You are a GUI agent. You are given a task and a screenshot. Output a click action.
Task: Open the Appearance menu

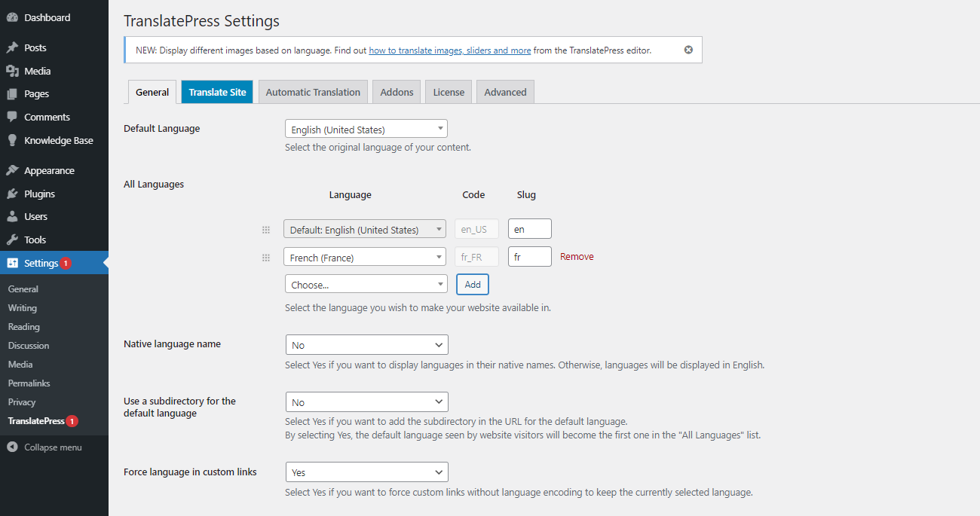(48, 170)
